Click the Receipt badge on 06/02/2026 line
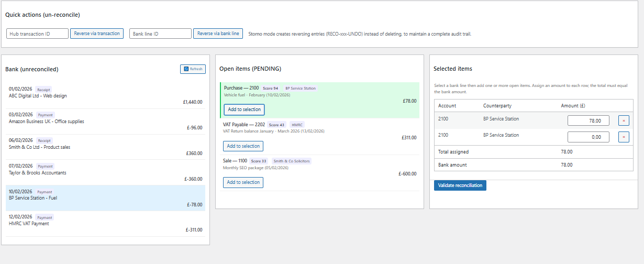This screenshot has width=644, height=264. coord(43,140)
